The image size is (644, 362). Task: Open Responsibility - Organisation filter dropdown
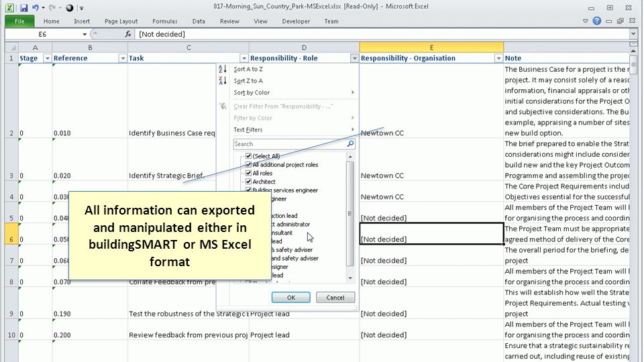pyautogui.click(x=498, y=58)
